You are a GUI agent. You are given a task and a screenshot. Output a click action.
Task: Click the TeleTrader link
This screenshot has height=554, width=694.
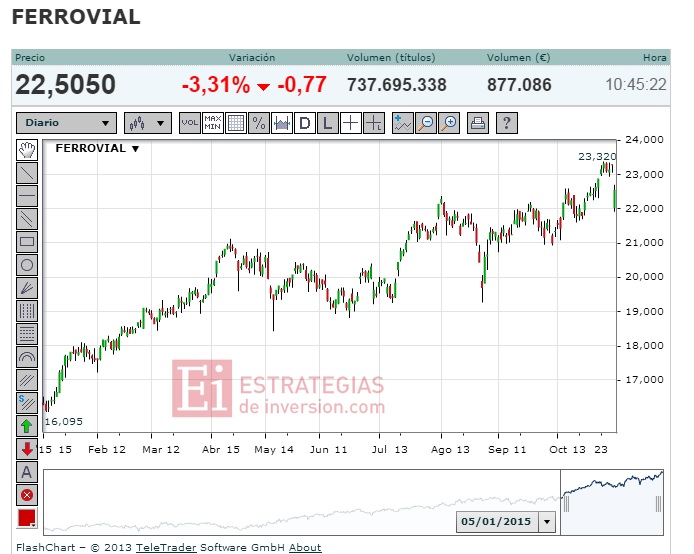click(x=166, y=548)
